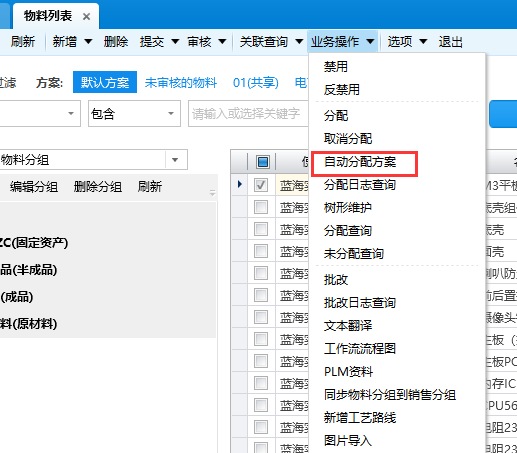Check the sixth table row checkbox
The height and width of the screenshot is (453, 517).
[261, 295]
